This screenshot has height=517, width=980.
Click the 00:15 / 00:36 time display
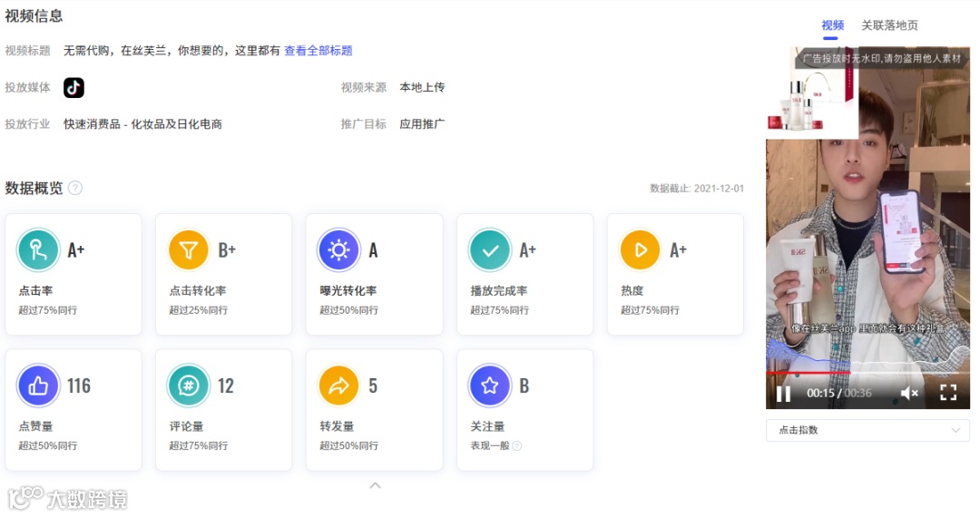(x=838, y=394)
